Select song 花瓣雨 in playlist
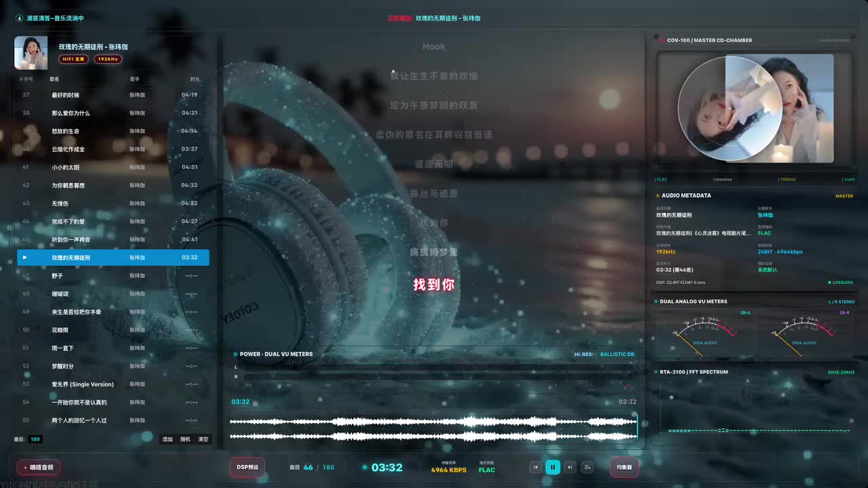Screen dimensions: 868x488 tap(113, 330)
